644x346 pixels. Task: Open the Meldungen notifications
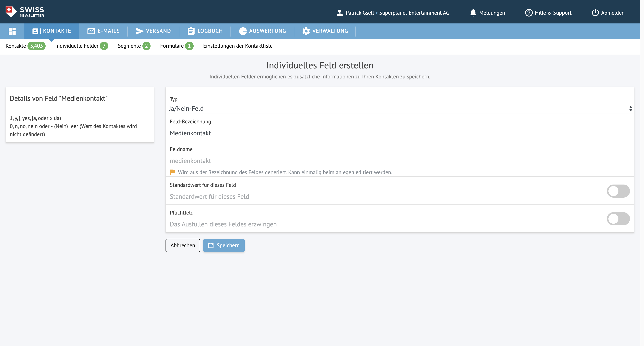click(x=487, y=13)
